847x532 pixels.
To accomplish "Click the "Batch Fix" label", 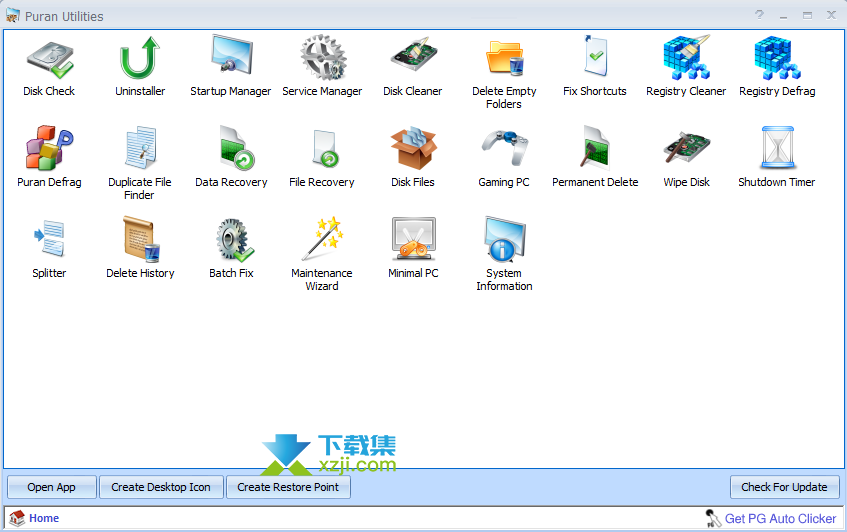I will [x=231, y=273].
